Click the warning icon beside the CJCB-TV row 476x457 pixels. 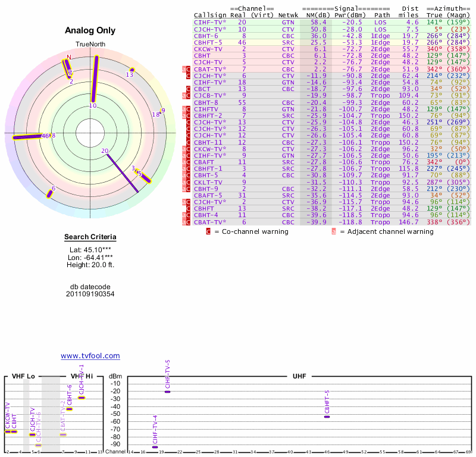tap(189, 95)
